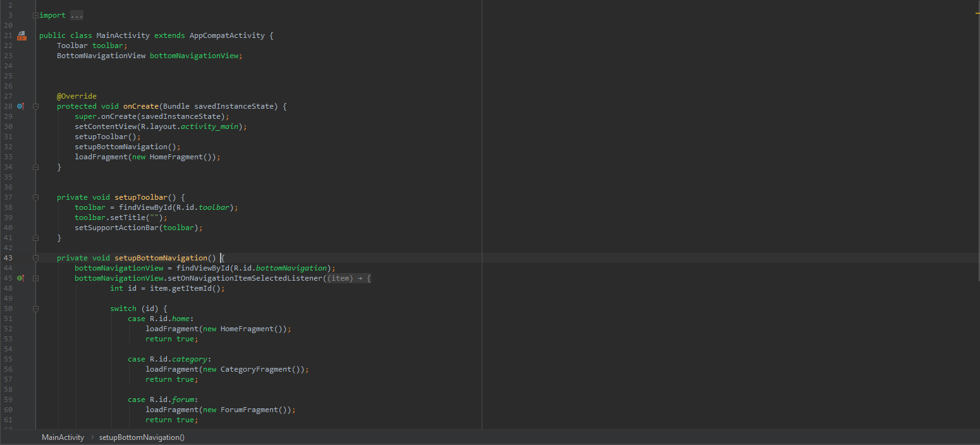
Task: Click the closing fold marker of onCreate on line 34
Action: [x=35, y=167]
